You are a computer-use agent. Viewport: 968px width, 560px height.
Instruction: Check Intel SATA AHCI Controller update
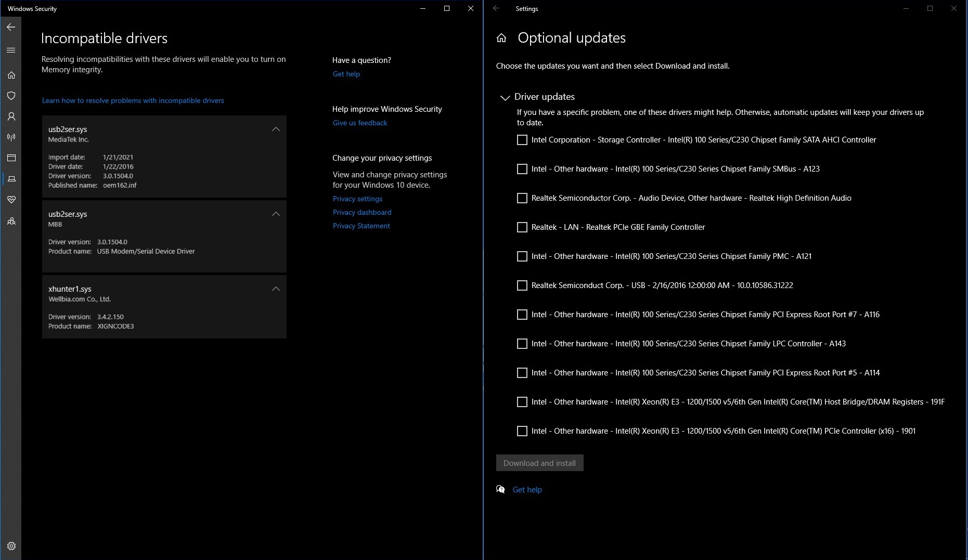point(522,140)
